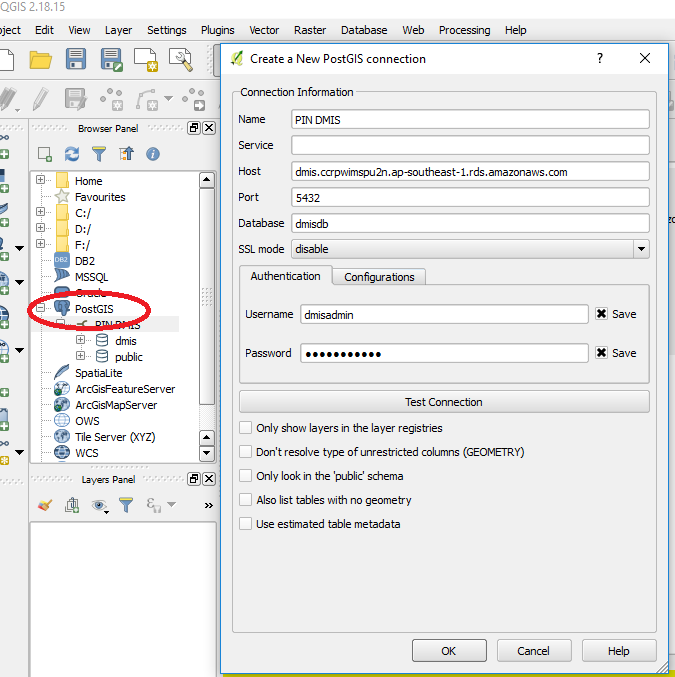Click Save As icon in toolbar
This screenshot has width=675, height=677.
pos(111,60)
